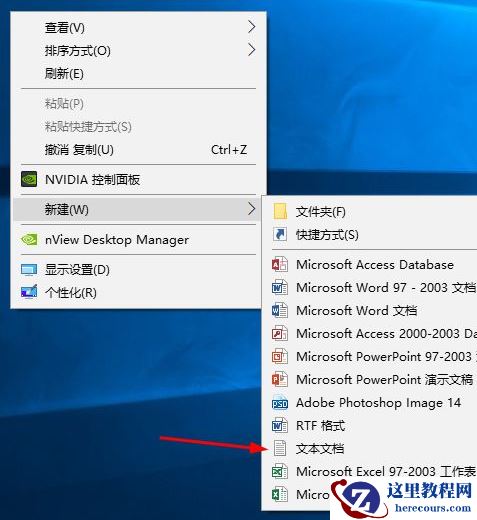Create new 文本文档

click(x=370, y=449)
